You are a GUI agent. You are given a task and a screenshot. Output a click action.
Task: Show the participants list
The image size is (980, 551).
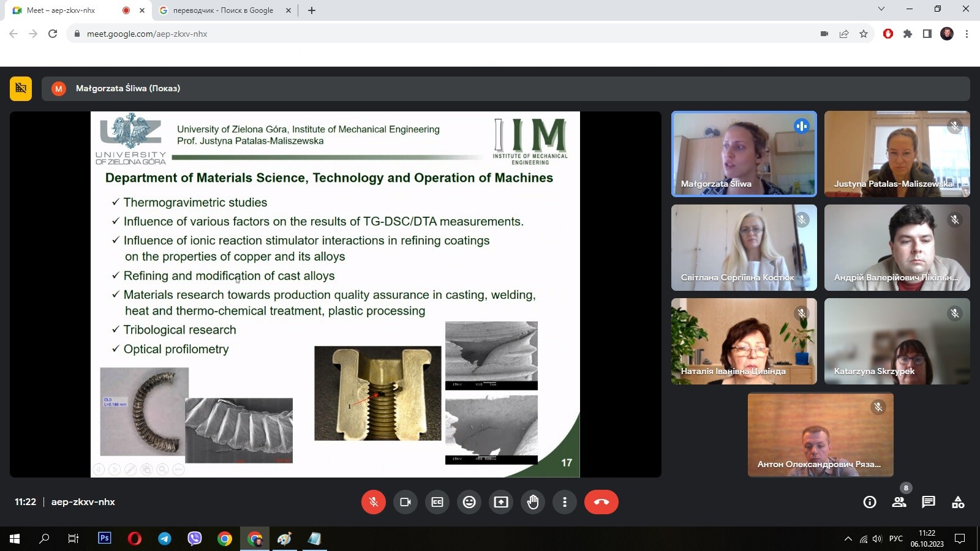tap(899, 502)
